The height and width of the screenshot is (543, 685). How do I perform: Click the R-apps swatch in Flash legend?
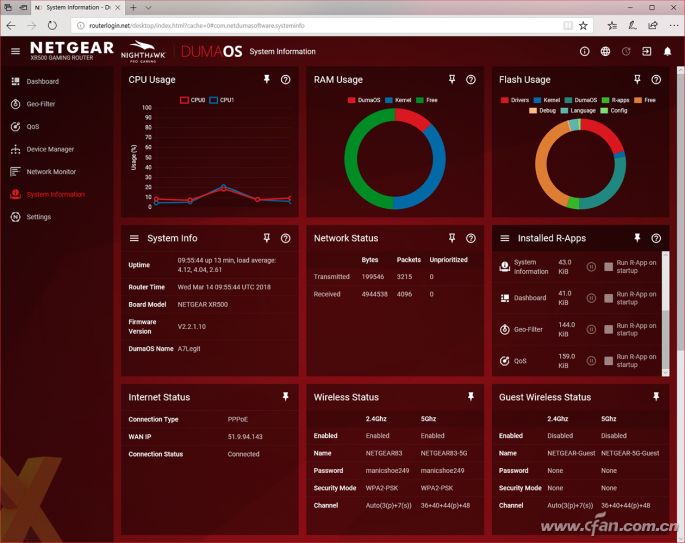(x=605, y=100)
